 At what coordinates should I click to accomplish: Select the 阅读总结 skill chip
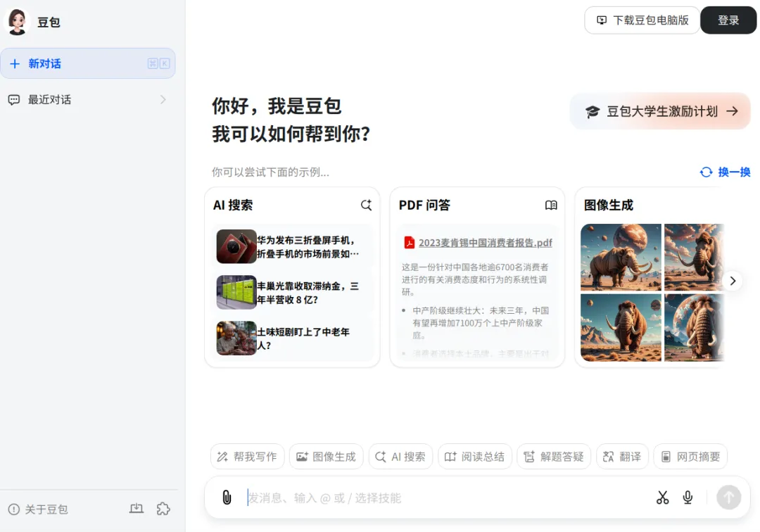coord(474,457)
